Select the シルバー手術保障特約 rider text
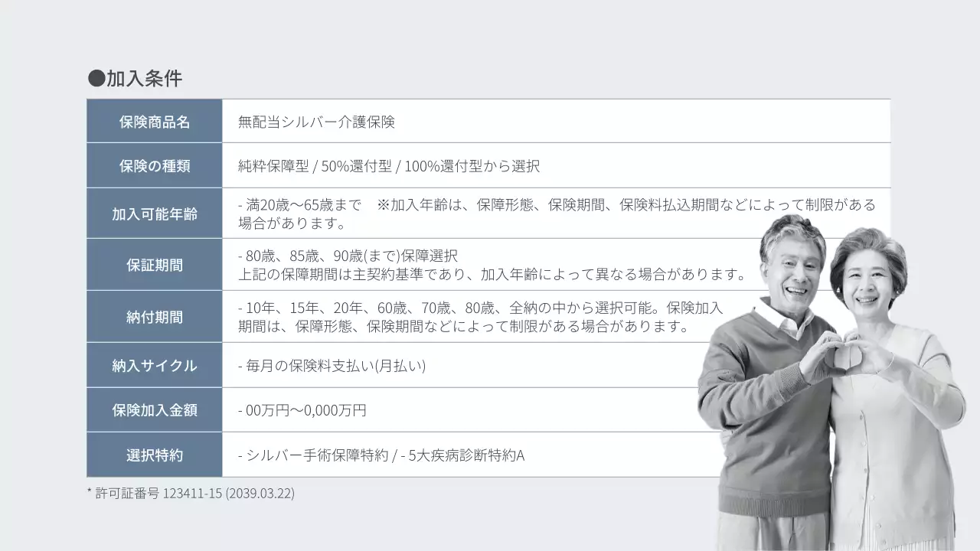 click(x=317, y=455)
